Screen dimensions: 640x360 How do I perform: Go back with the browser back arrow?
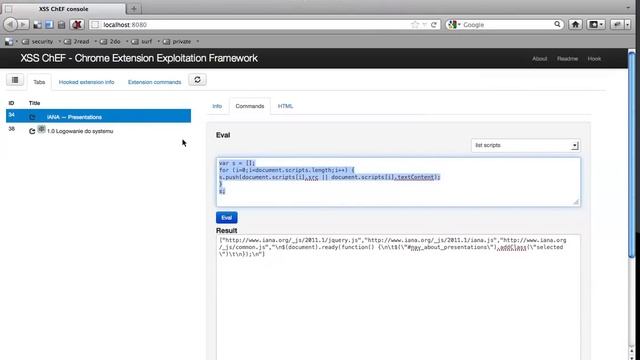[10, 25]
